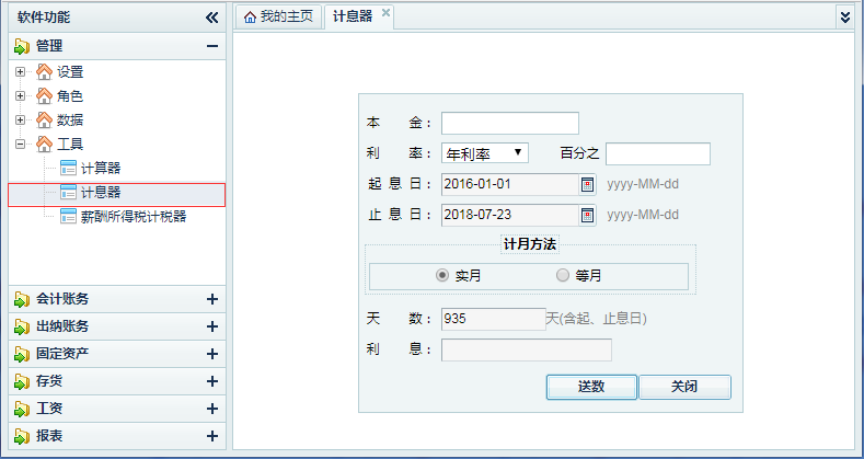This screenshot has width=864, height=459.
Task: Open the 年利率 rate type dropdown
Action: point(485,153)
